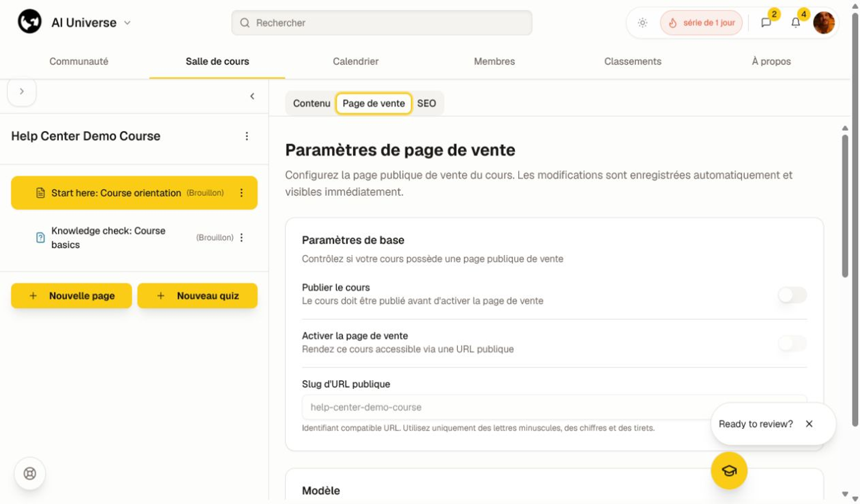Image resolution: width=860 pixels, height=504 pixels.
Task: Open messages chat bubble icon
Action: click(766, 23)
